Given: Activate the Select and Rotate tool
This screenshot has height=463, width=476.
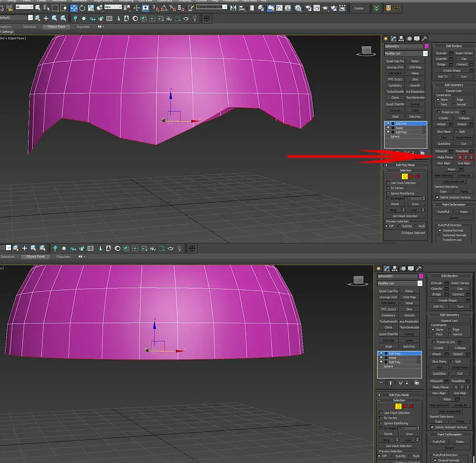Looking at the screenshot, I should tap(82, 8).
